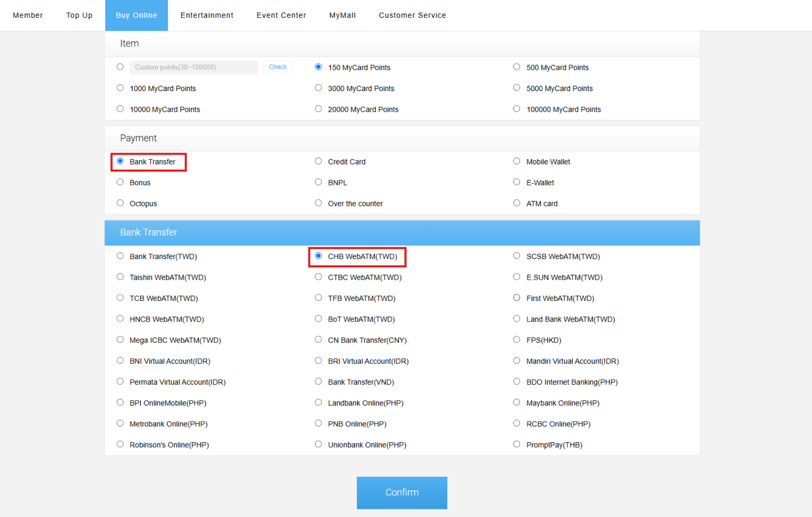Select TFB WebATM(TWD)
812x517 pixels.
point(318,298)
